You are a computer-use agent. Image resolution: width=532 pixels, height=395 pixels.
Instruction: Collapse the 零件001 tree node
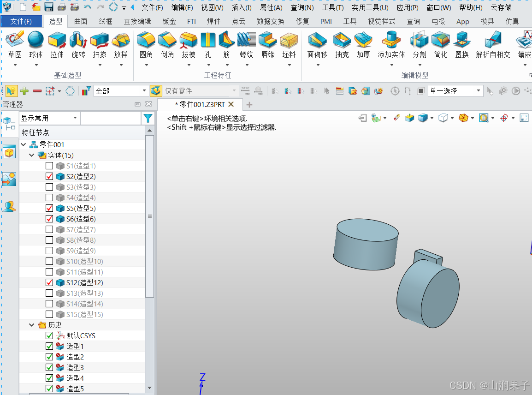[24, 144]
